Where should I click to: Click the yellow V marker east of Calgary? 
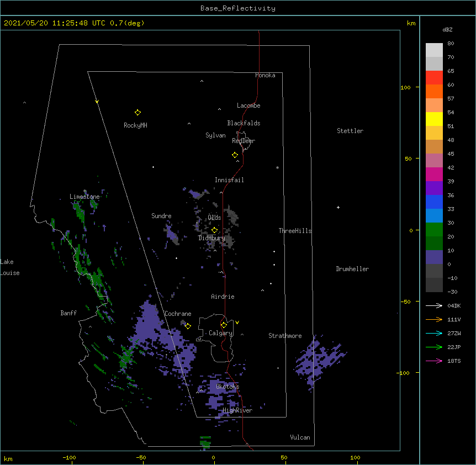click(x=237, y=323)
